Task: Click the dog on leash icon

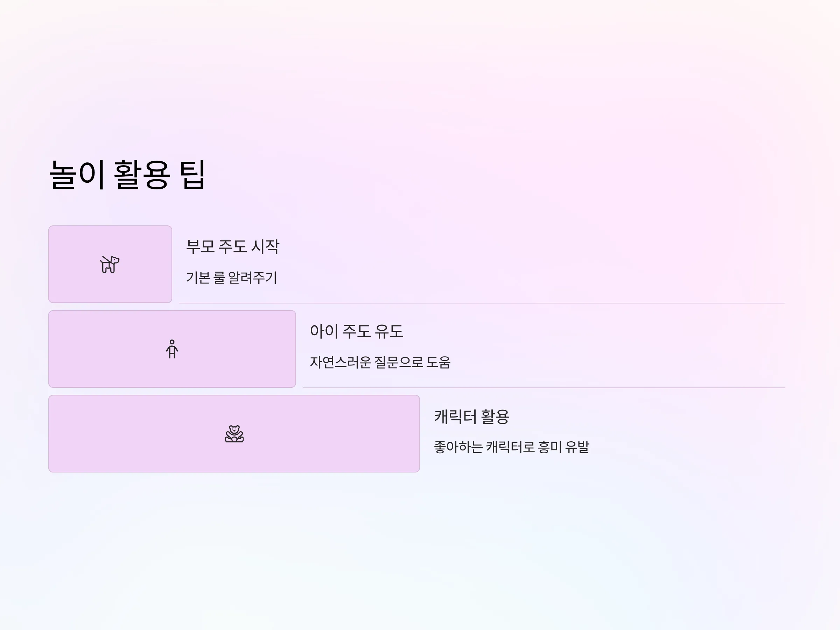Action: 110,264
